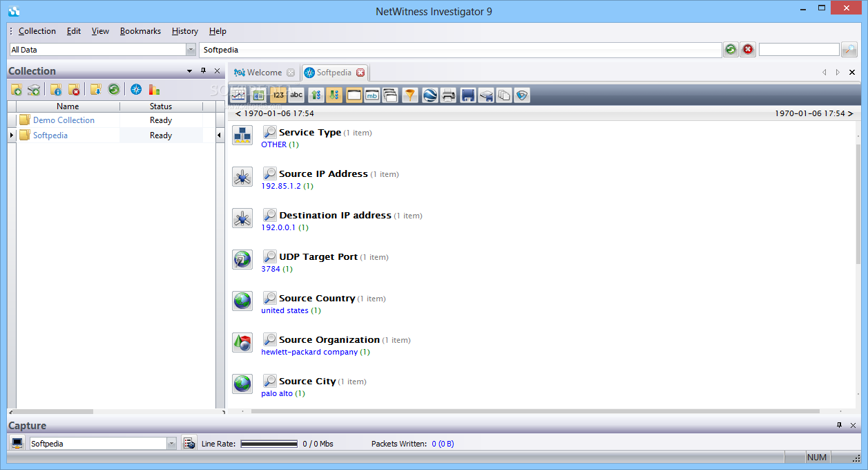Close the Softpedia tab
The height and width of the screenshot is (470, 868).
[x=360, y=73]
